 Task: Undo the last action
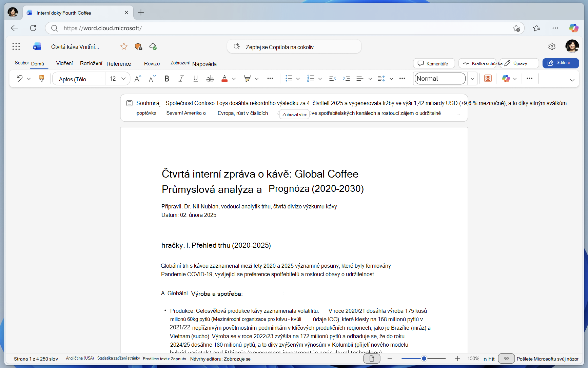pos(19,79)
